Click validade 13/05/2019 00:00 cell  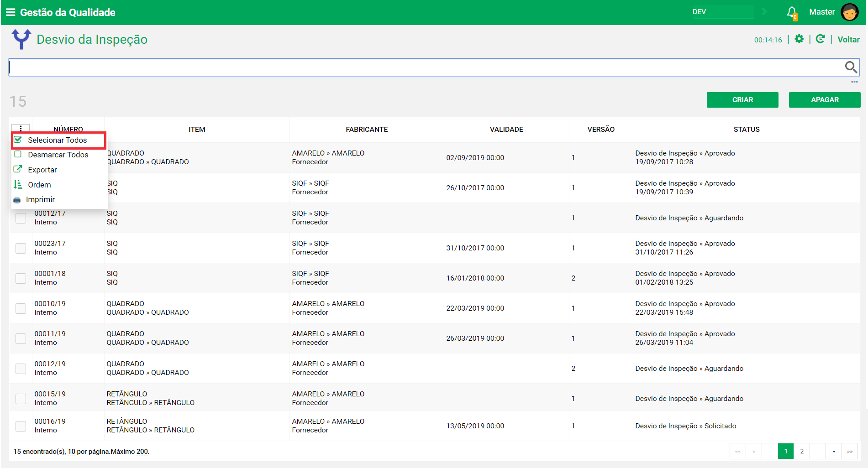[475, 426]
